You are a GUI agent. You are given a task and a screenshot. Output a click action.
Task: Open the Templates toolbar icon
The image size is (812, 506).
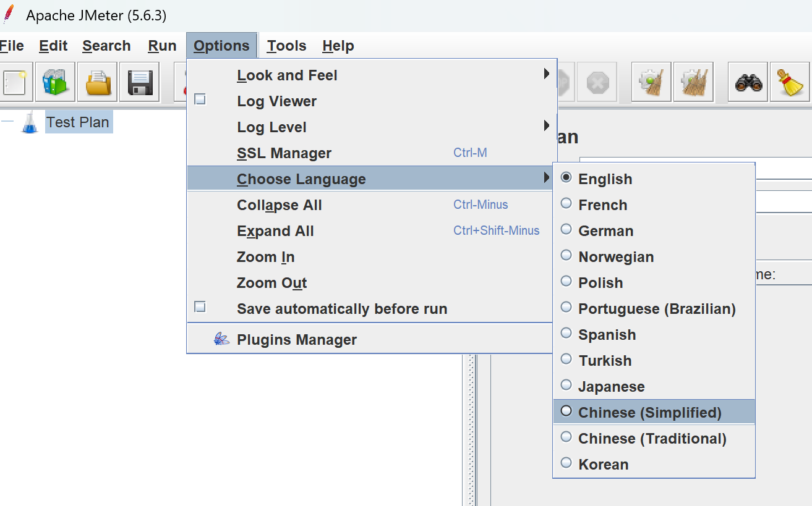pos(55,82)
